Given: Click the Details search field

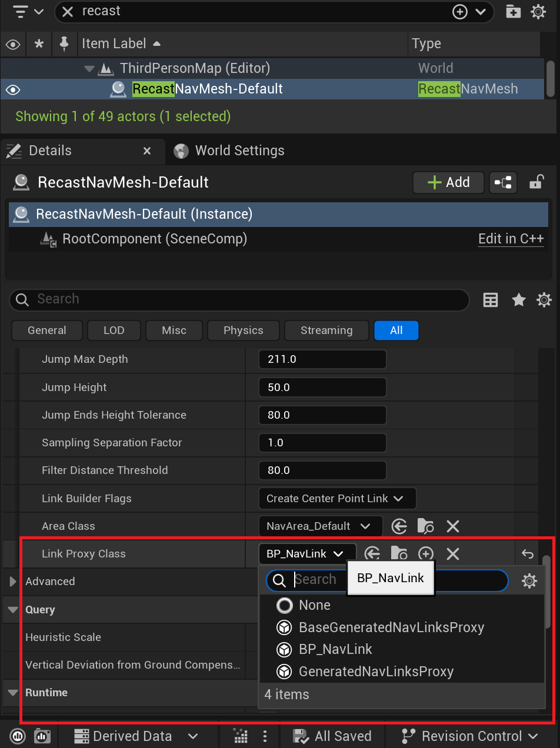Looking at the screenshot, I should (x=239, y=299).
